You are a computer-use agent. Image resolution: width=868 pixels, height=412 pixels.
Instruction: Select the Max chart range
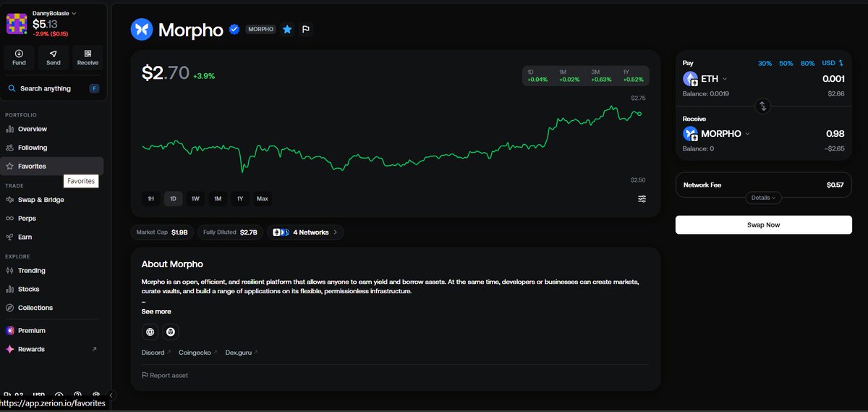[x=262, y=198]
